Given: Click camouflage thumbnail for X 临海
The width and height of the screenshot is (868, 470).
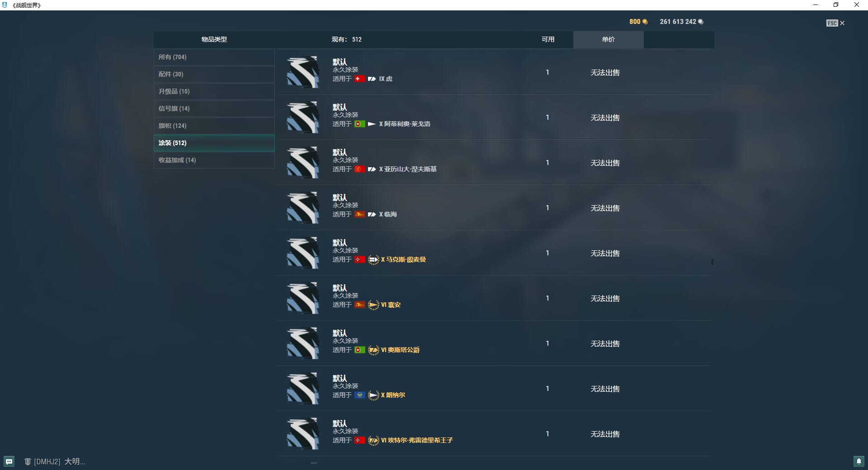Looking at the screenshot, I should 302,207.
